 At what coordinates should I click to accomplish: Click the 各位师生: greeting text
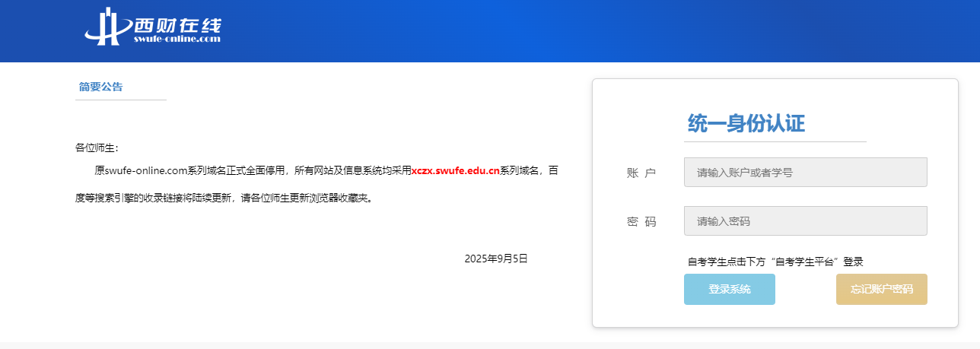click(x=97, y=148)
